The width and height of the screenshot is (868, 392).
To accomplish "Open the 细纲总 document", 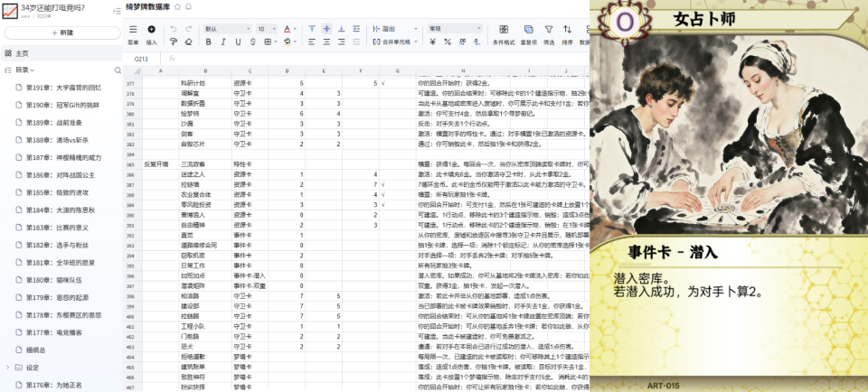I will (36, 350).
